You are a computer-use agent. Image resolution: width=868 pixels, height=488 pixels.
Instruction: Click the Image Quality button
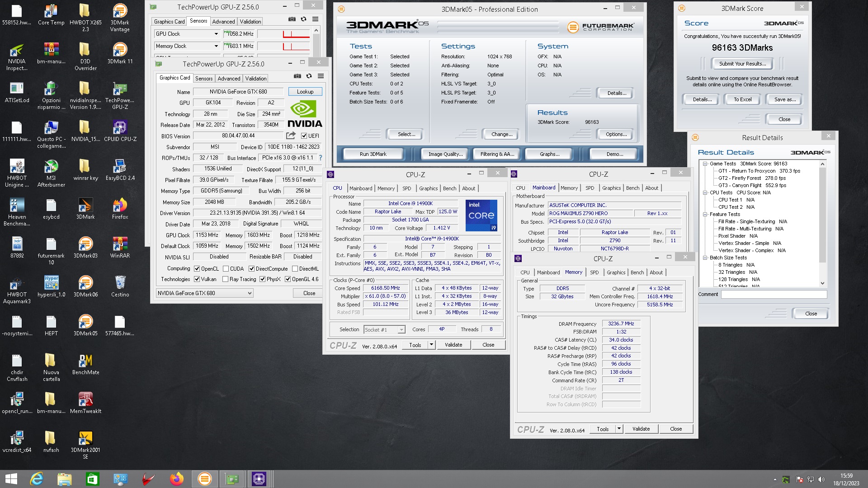[446, 154]
